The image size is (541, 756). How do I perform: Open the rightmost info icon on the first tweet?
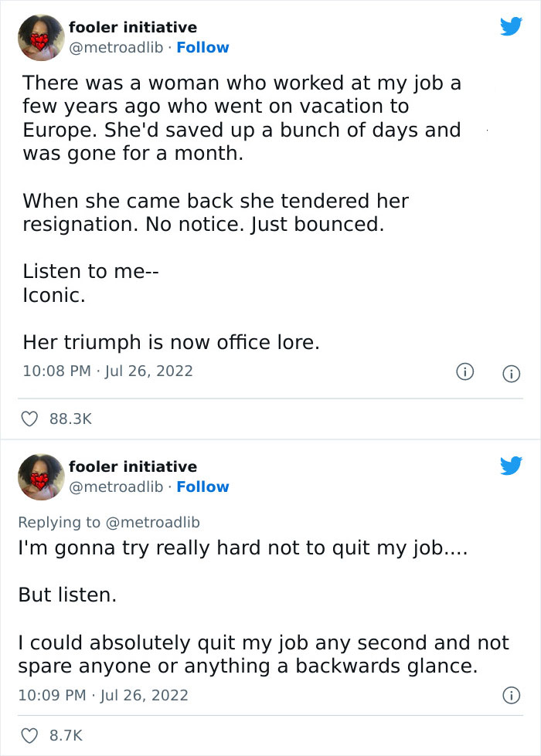tap(512, 372)
